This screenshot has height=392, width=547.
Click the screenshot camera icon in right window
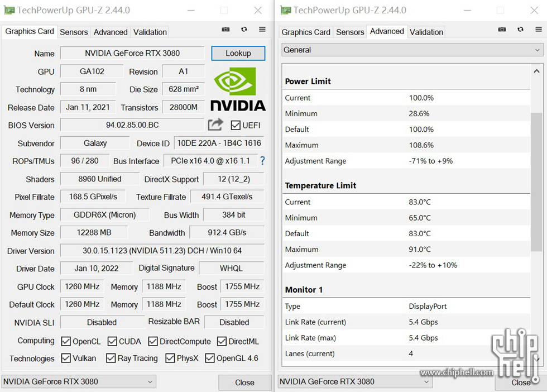click(x=502, y=30)
